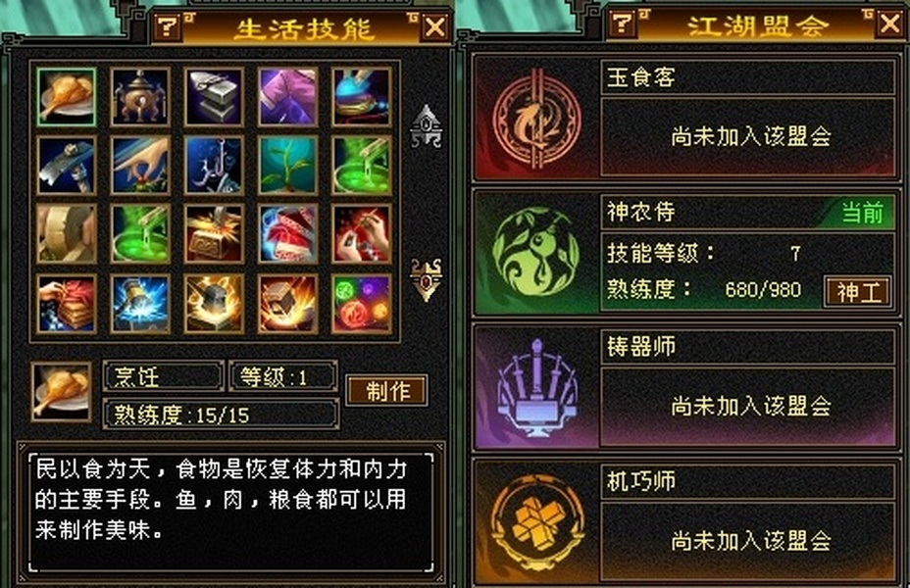Viewport: 910px width, 588px height.
Task: Select the 铸器师 guild emblem
Action: coord(536,387)
